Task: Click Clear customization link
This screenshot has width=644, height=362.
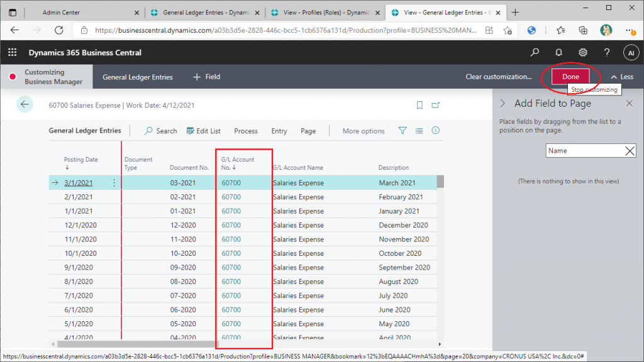Action: tap(498, 77)
